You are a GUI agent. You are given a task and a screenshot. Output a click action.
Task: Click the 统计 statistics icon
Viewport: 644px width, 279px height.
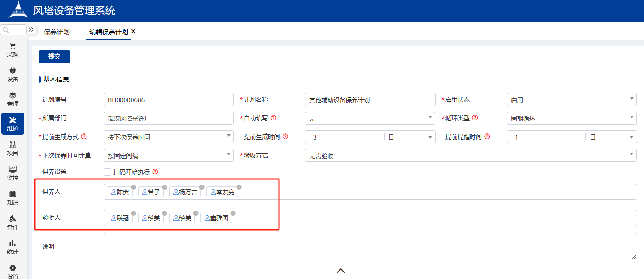tap(13, 247)
